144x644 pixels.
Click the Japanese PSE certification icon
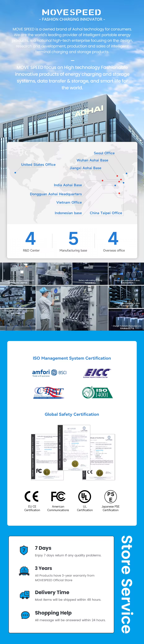click(x=111, y=497)
